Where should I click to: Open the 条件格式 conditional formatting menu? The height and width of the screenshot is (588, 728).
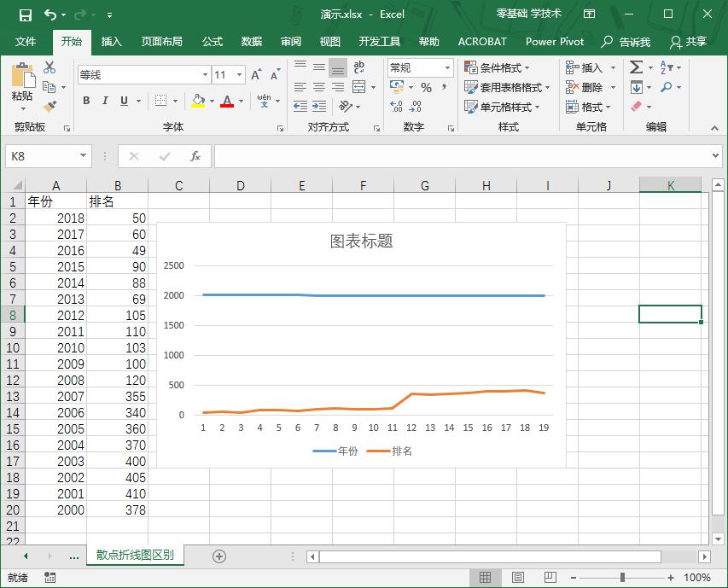coord(497,67)
